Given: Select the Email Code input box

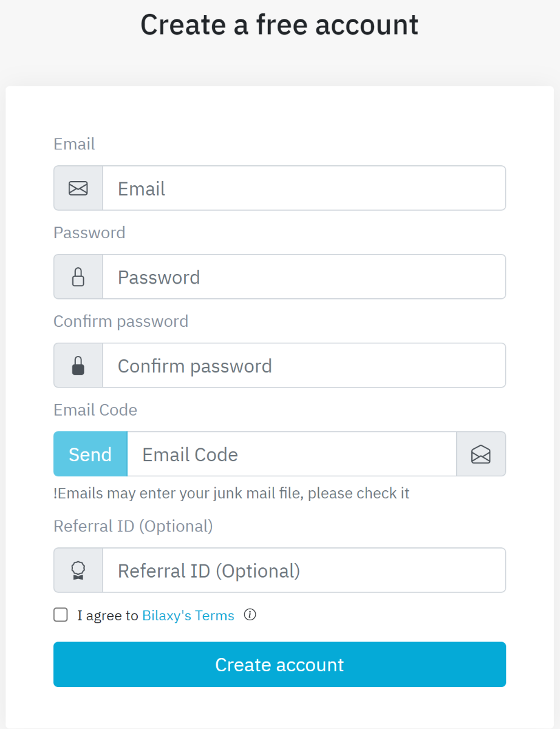Looking at the screenshot, I should pyautogui.click(x=292, y=454).
